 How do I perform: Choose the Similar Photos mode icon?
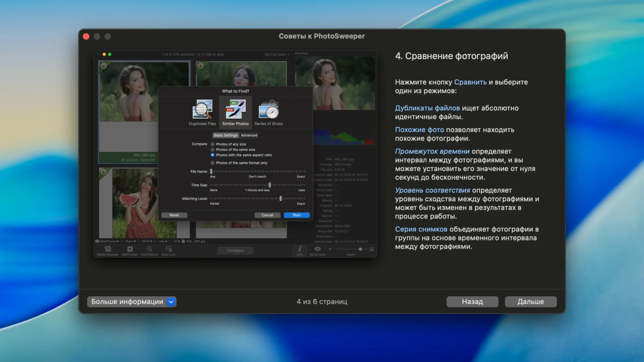(x=235, y=110)
